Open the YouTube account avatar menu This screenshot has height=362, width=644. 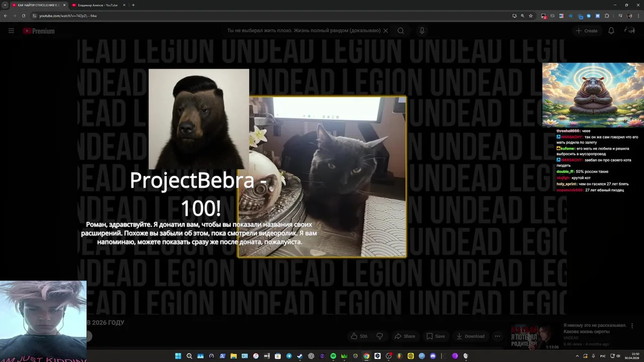point(629,31)
